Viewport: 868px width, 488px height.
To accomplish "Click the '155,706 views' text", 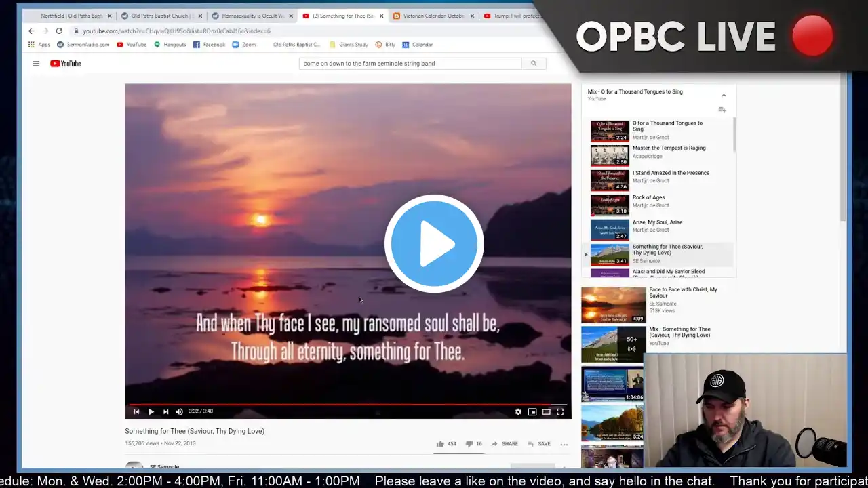I will [x=142, y=443].
